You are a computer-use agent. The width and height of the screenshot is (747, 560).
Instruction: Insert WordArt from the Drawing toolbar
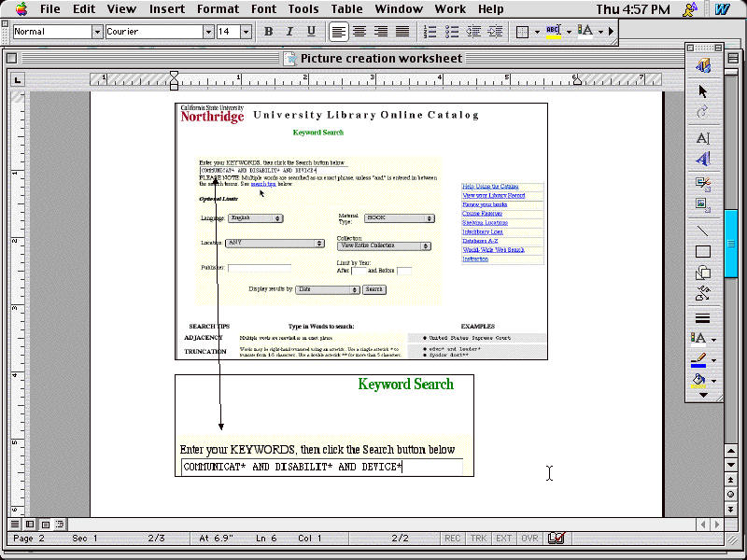click(x=703, y=159)
